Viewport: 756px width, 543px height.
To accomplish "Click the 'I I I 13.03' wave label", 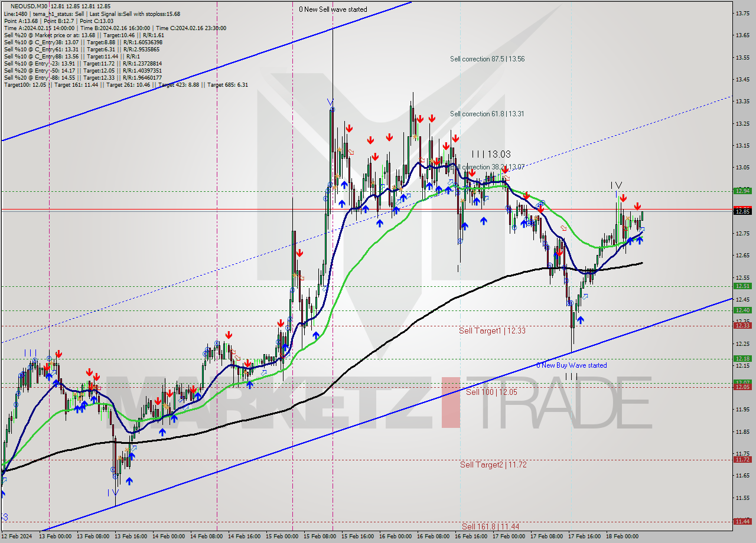I will [491, 154].
